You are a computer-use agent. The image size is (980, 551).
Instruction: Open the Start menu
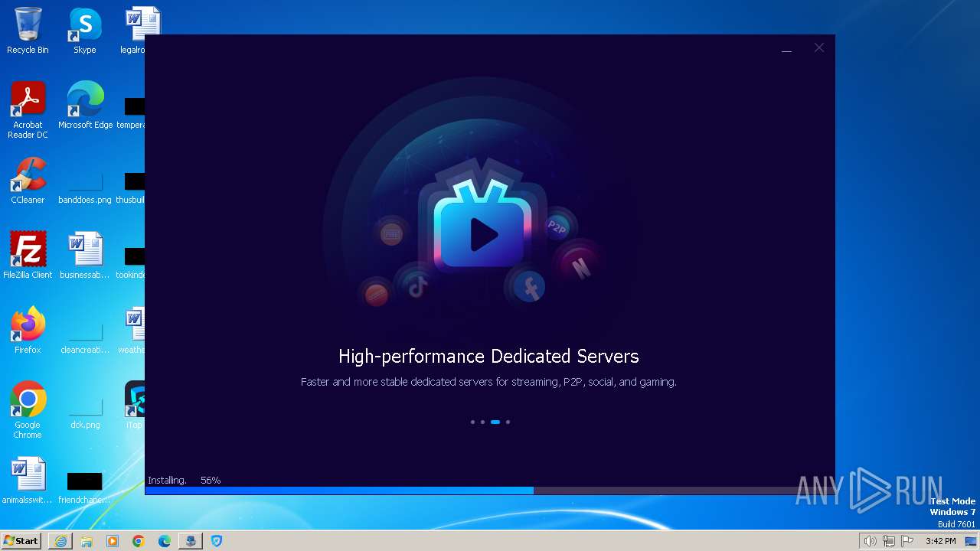tap(21, 541)
